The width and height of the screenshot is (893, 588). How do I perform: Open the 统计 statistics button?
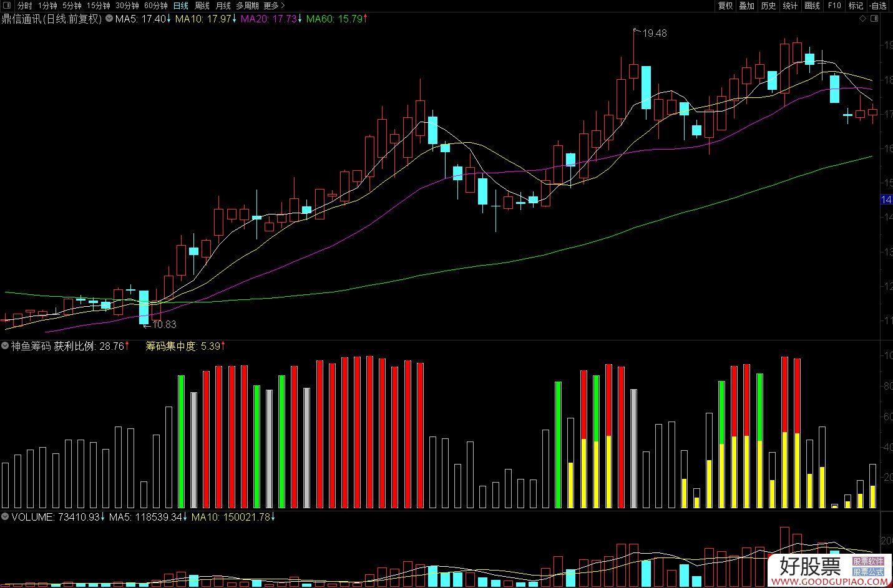click(790, 6)
